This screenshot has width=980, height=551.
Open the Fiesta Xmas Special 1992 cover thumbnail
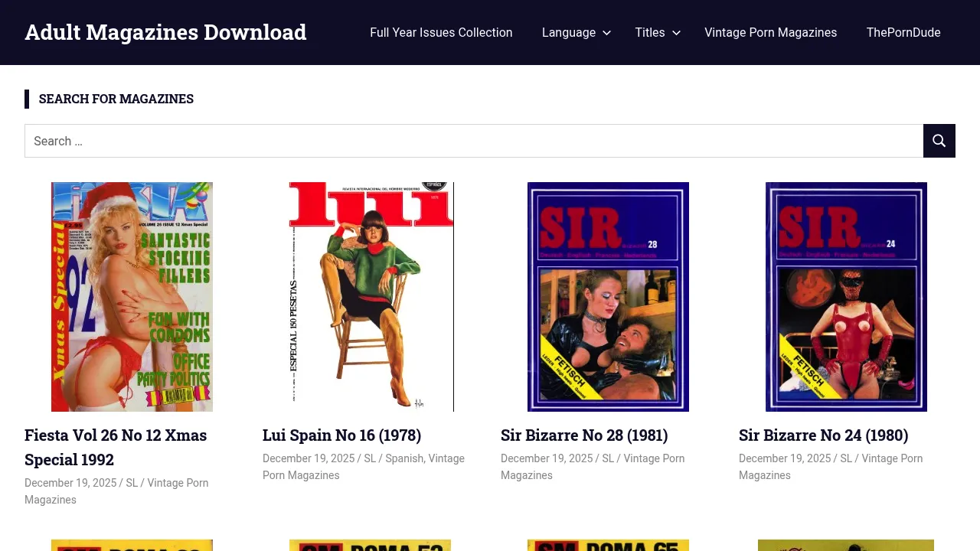[132, 297]
